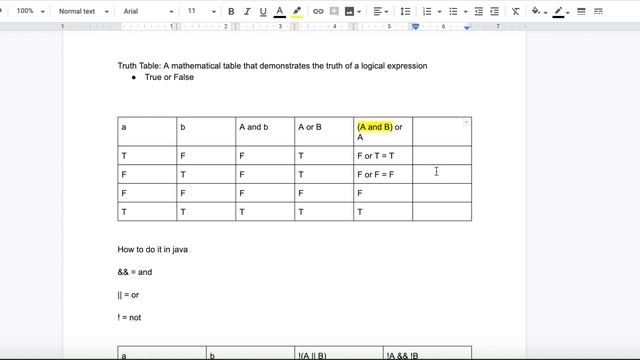Image resolution: width=640 pixels, height=360 pixels.
Task: Click the empty last cell of the bottom row
Action: 442,212
